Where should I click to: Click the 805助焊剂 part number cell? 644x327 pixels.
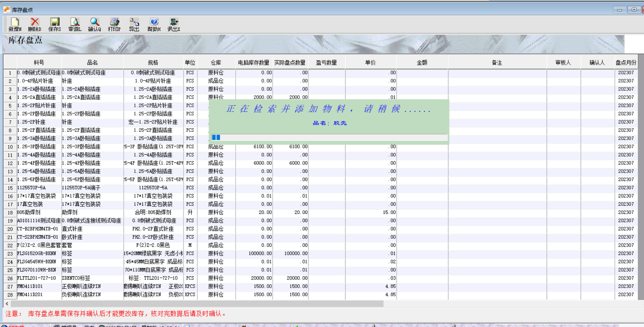pyautogui.click(x=39, y=213)
